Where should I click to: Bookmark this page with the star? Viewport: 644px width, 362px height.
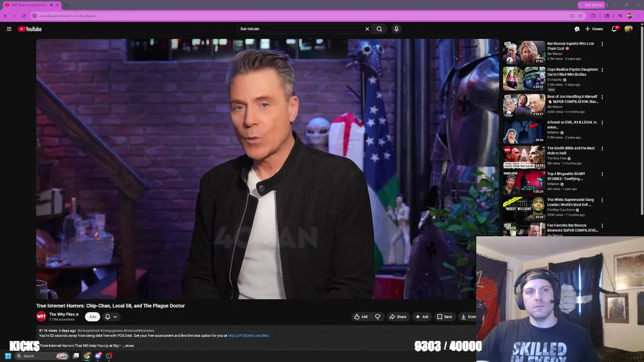click(x=580, y=16)
